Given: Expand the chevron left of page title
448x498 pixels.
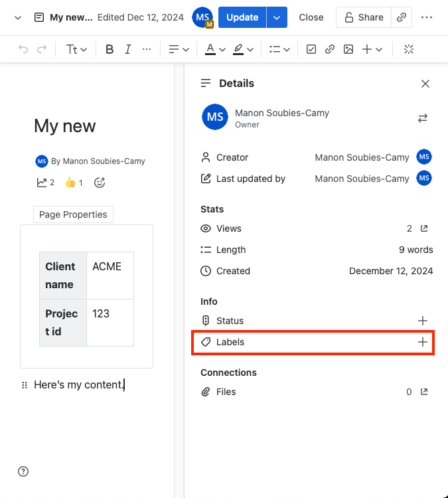Looking at the screenshot, I should click(18, 17).
